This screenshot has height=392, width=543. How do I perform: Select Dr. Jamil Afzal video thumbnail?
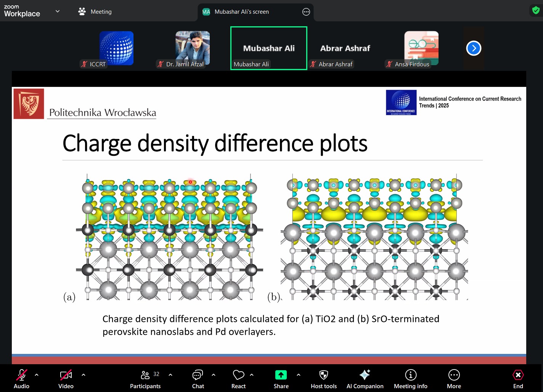click(193, 48)
